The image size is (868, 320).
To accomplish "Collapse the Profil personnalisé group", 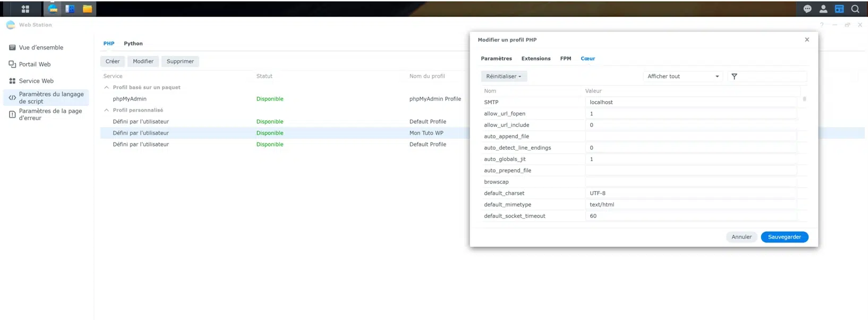I will click(107, 110).
